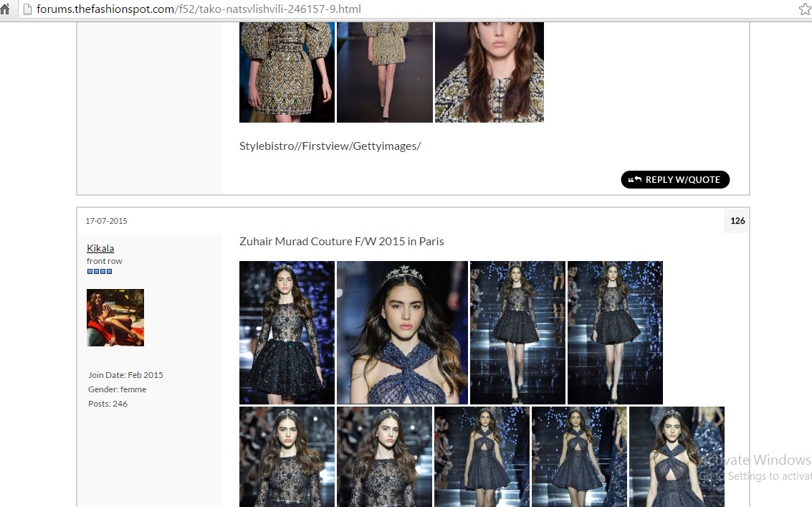Open fourth top-row black dress runway thumbnail
The height and width of the screenshot is (507, 812).
(x=615, y=332)
